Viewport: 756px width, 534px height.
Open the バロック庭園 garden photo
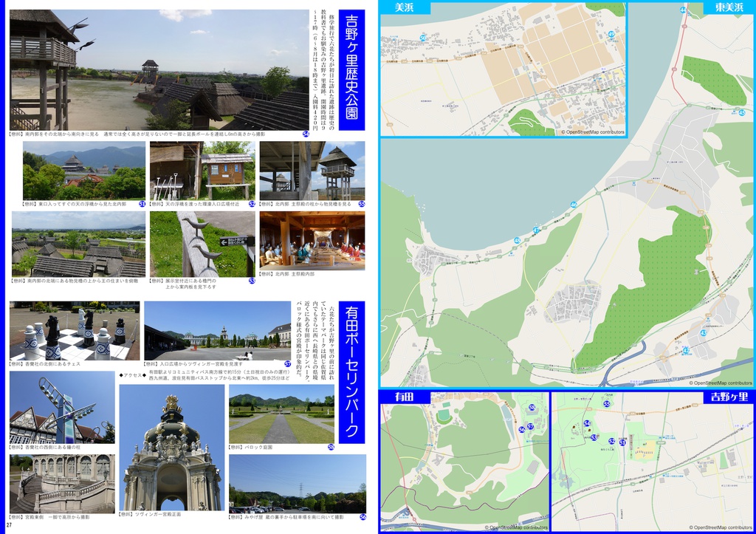click(x=281, y=414)
